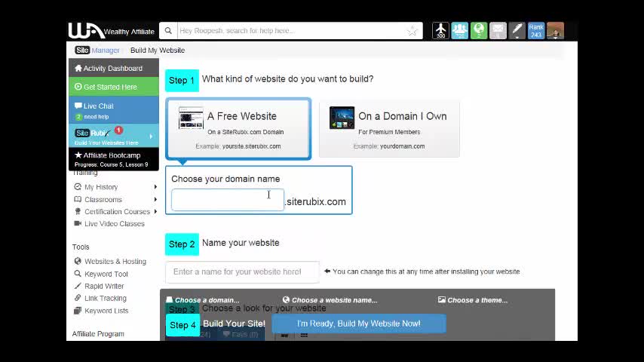Open Keyword Tool

click(x=106, y=274)
